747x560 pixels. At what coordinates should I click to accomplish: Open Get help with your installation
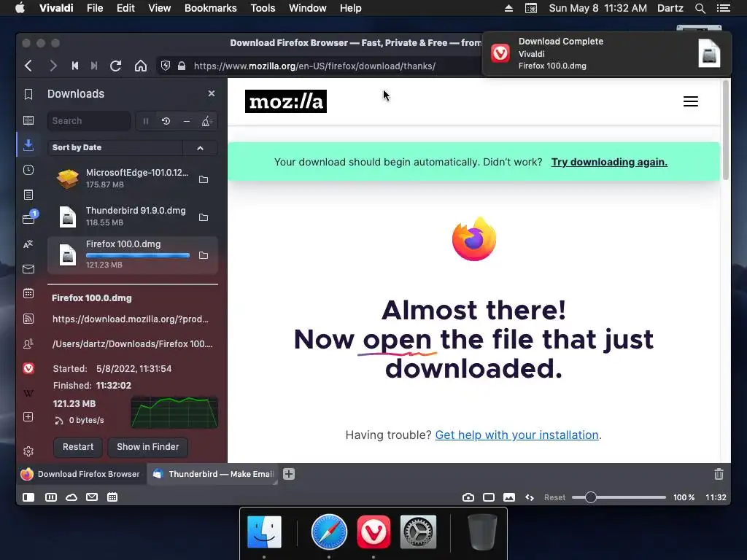click(x=517, y=435)
